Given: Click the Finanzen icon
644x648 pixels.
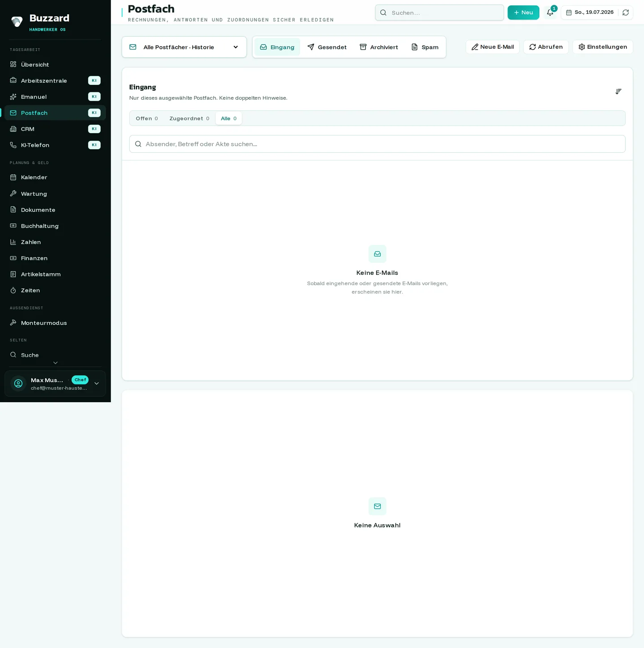Looking at the screenshot, I should [13, 258].
